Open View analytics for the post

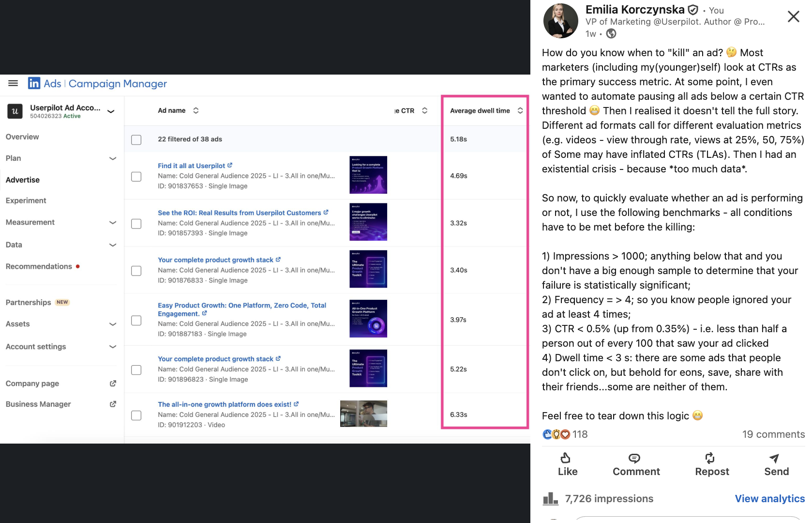coord(769,498)
